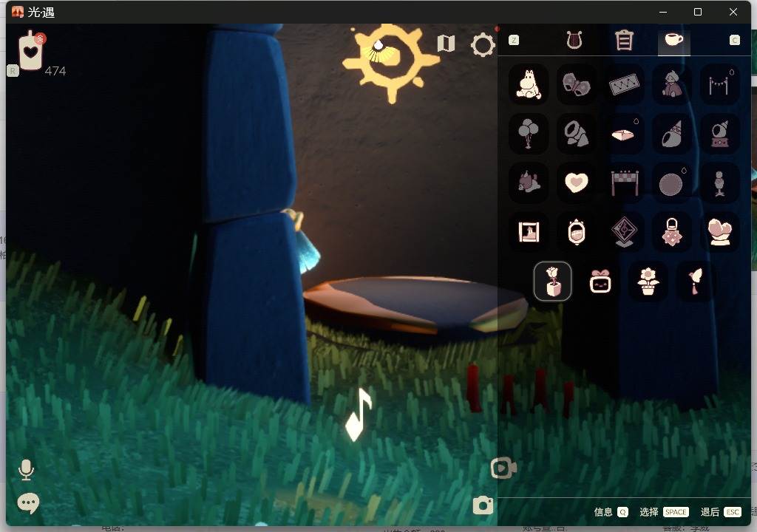Tap the glowing music note in grass
This screenshot has height=532, width=757.
359,415
